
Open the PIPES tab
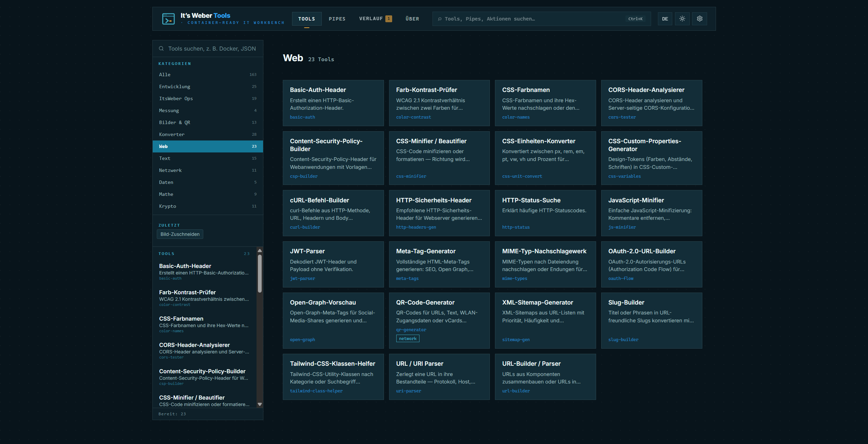pyautogui.click(x=337, y=19)
